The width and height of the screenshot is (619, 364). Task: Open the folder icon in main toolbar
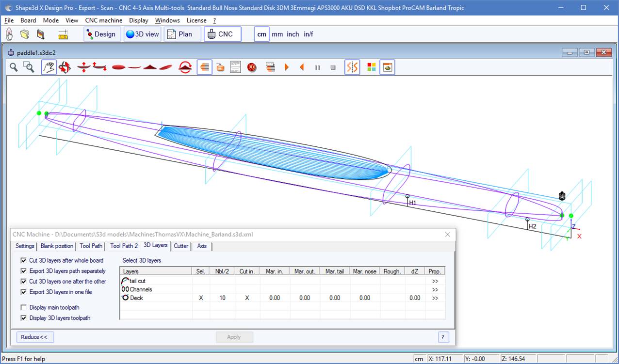point(24,34)
